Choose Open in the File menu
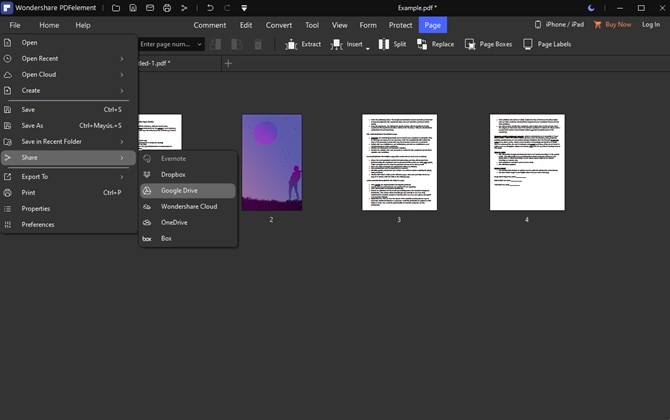 click(x=68, y=43)
